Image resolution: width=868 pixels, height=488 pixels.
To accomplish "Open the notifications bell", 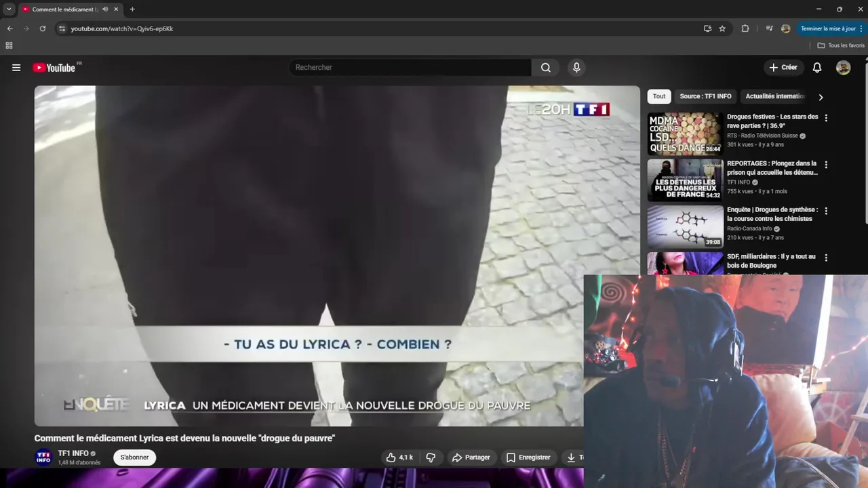I will tap(817, 68).
